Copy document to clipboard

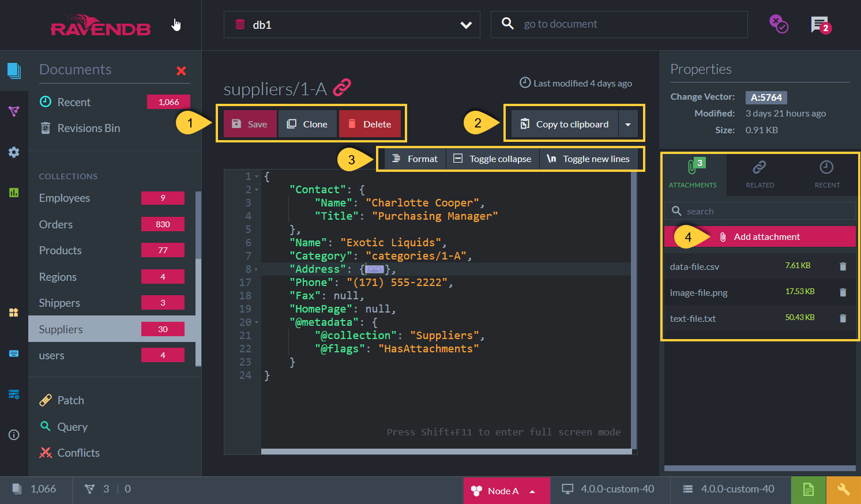[x=565, y=125]
